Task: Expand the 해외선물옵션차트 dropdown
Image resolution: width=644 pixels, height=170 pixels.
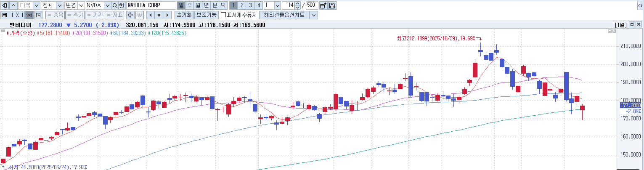Action: click(x=313, y=15)
